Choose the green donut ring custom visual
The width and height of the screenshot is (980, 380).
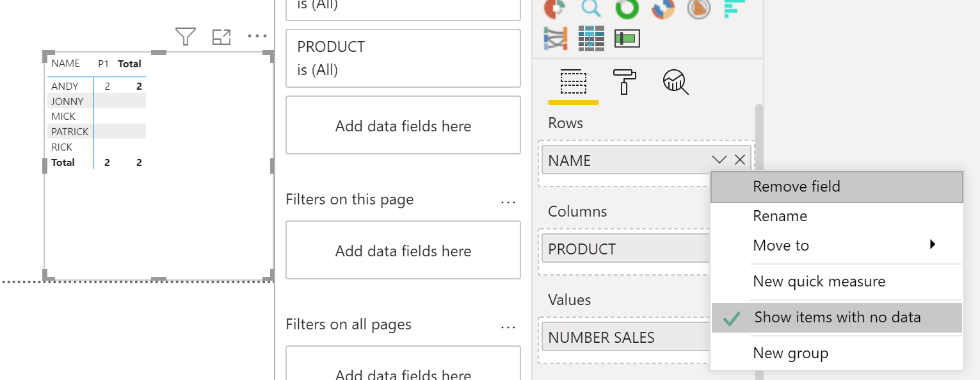click(x=627, y=8)
